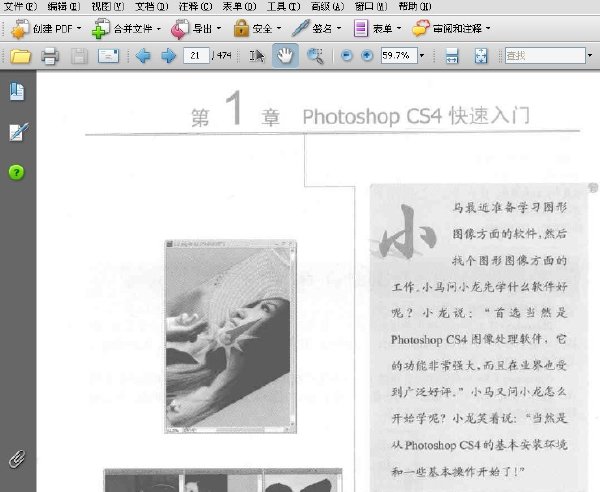Open the Attachments paperclip panel
This screenshot has width=600, height=492.
click(x=17, y=459)
